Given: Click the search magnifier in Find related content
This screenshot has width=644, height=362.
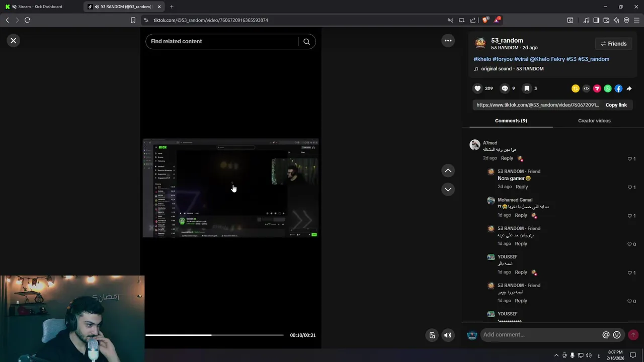Looking at the screenshot, I should (x=306, y=42).
